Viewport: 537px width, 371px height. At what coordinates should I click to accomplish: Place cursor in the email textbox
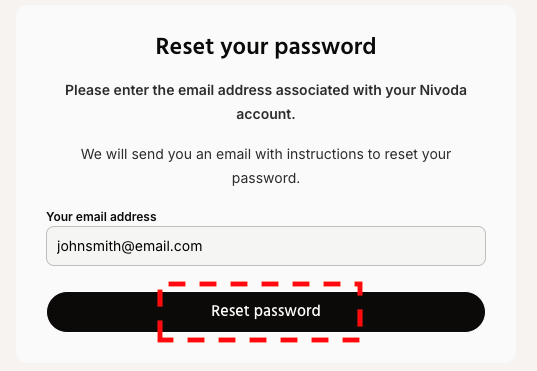point(266,246)
